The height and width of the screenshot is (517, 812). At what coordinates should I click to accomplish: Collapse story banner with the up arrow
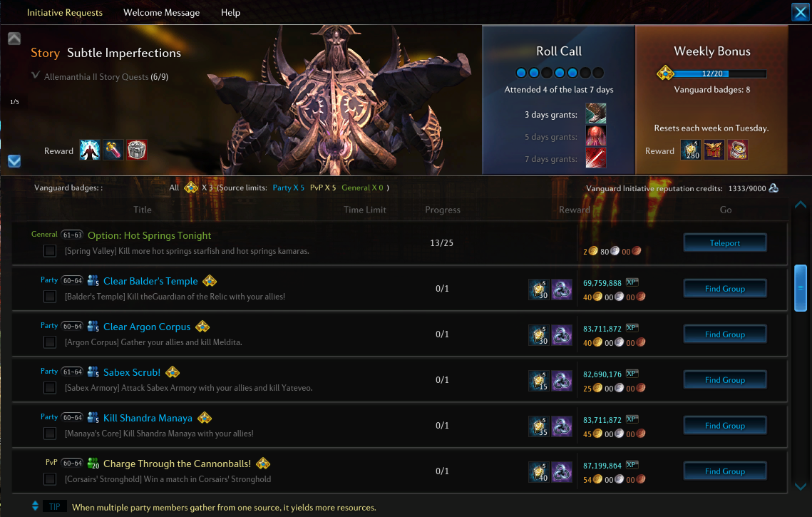point(14,39)
